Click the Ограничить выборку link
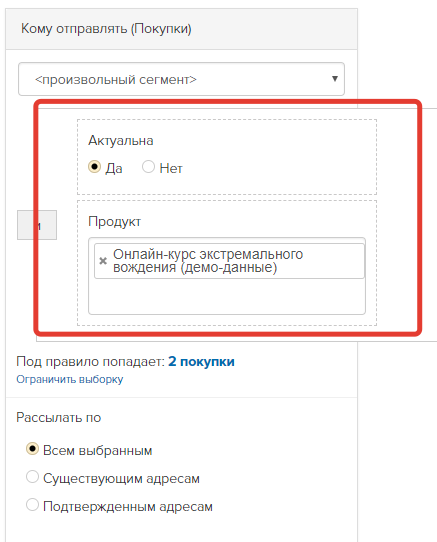The width and height of the screenshot is (437, 542). pos(70,379)
